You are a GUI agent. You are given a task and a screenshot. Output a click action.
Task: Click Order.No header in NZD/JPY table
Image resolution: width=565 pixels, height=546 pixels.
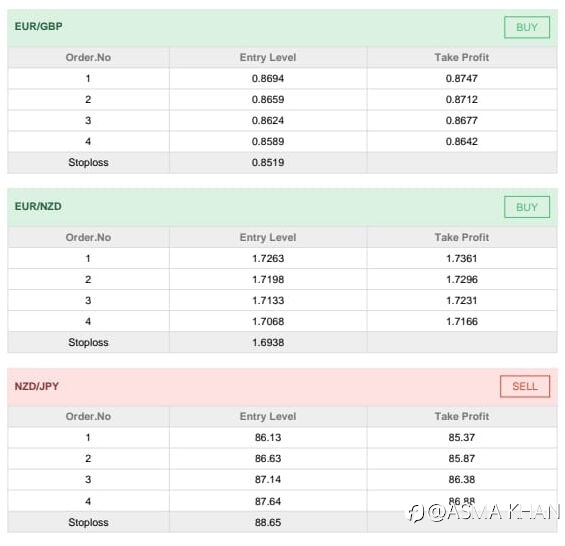tap(88, 416)
